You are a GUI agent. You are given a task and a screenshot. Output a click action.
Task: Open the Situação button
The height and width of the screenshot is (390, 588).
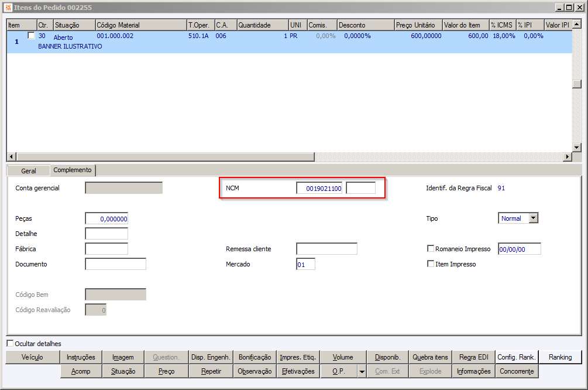123,371
